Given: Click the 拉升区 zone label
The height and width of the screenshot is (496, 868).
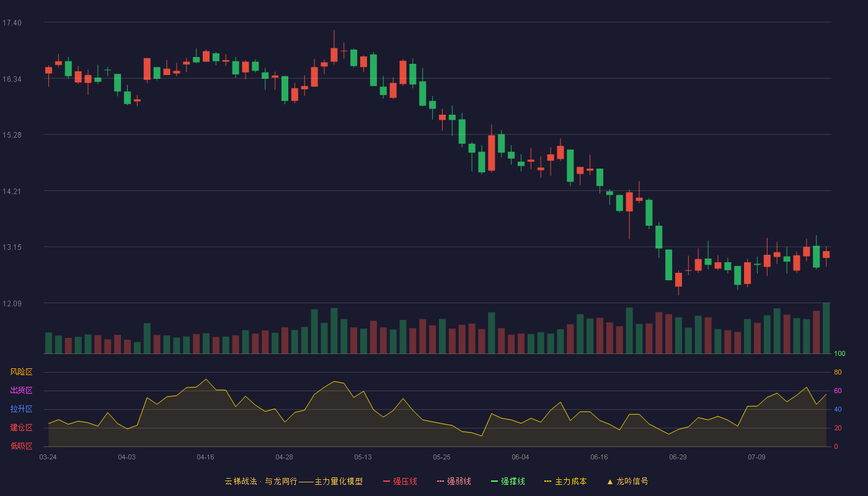Looking at the screenshot, I should pos(21,409).
